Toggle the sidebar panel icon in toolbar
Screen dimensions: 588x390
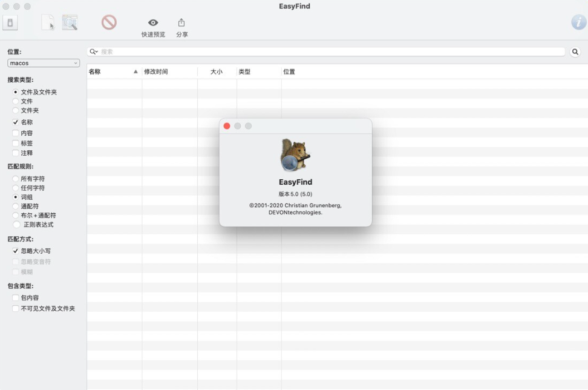(10, 23)
